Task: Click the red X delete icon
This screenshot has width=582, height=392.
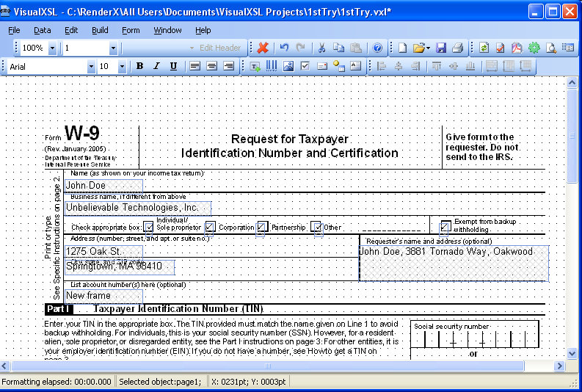Action: (x=263, y=48)
